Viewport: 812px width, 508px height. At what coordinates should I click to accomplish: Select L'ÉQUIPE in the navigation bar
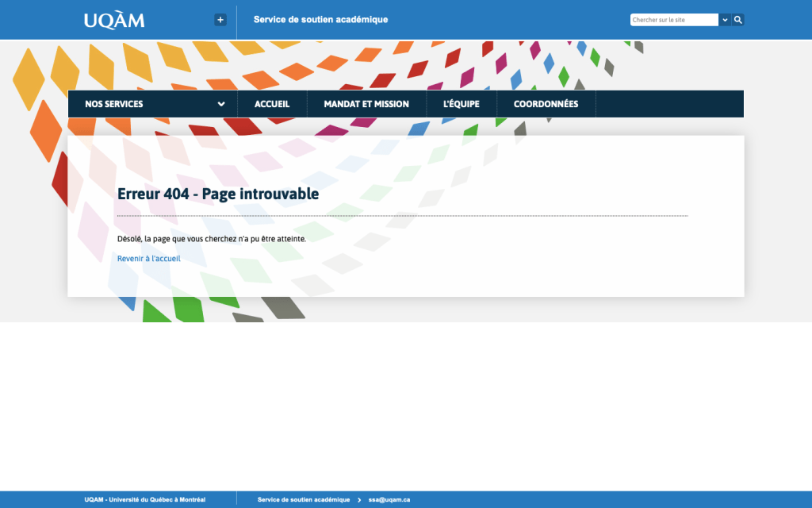(462, 104)
